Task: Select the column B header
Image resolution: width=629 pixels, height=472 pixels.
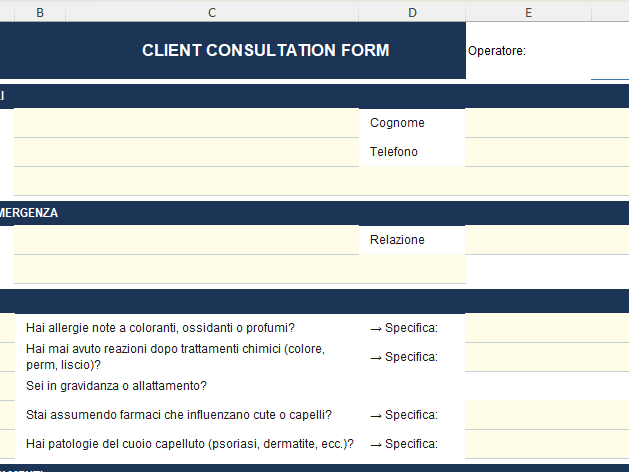Action: tap(39, 12)
